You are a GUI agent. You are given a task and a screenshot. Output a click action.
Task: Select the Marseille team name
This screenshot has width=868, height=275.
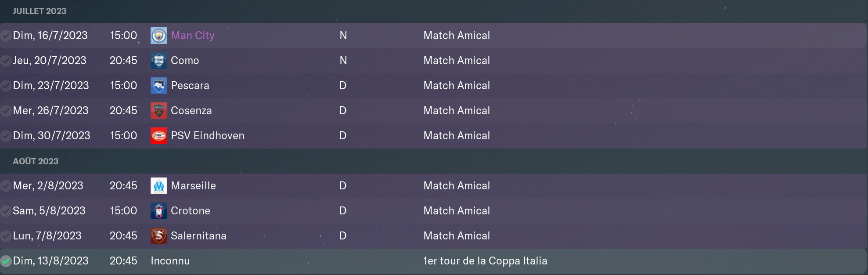click(x=193, y=186)
